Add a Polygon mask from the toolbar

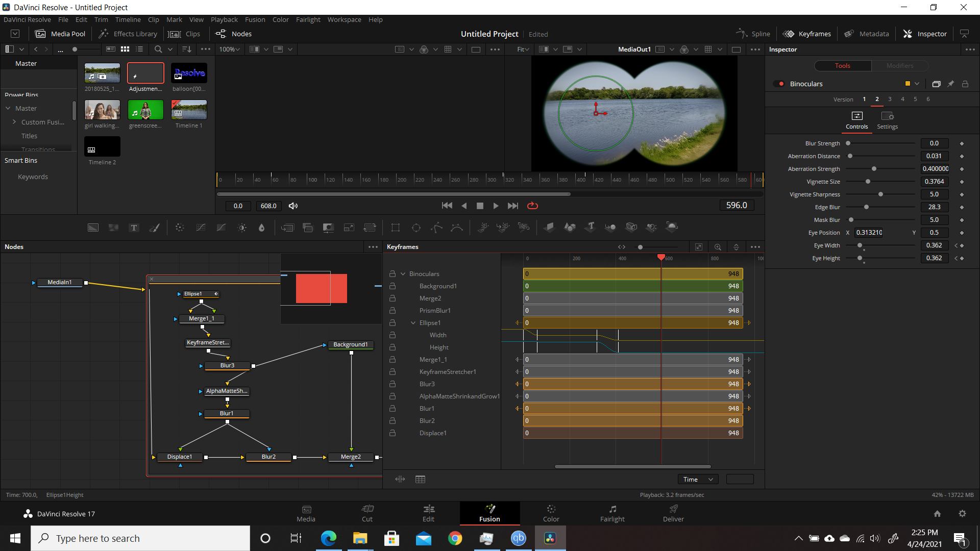[x=436, y=228]
